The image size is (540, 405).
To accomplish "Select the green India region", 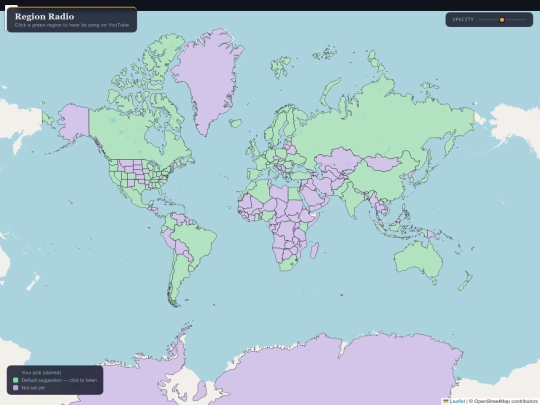I will tap(351, 200).
